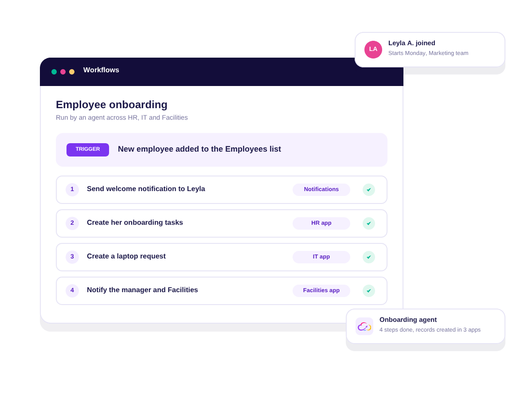This screenshot has width=532, height=399.
Task: Open 'Create her onboarding tasks' step
Action: (x=222, y=223)
